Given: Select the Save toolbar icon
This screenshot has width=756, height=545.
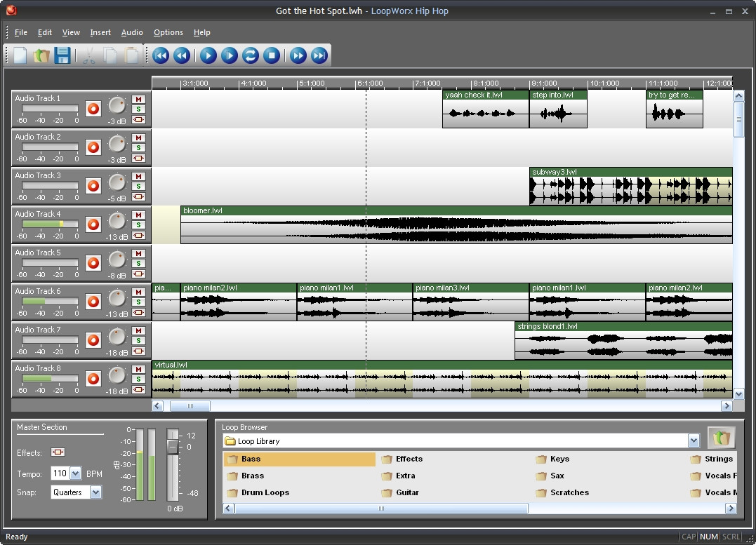Looking at the screenshot, I should click(62, 55).
